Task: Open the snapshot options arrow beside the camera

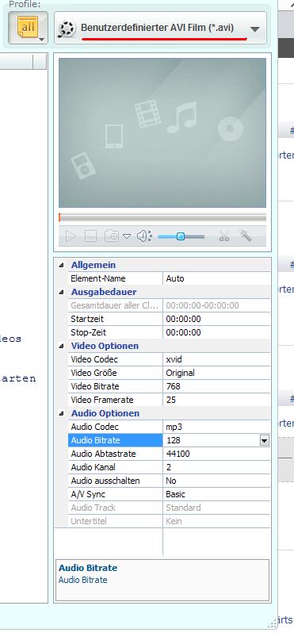Action: click(x=127, y=236)
